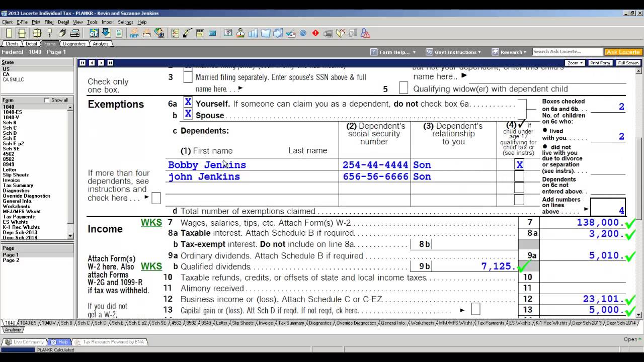Click the globe with computer icon
The height and width of the screenshot is (362, 644).
tap(159, 33)
